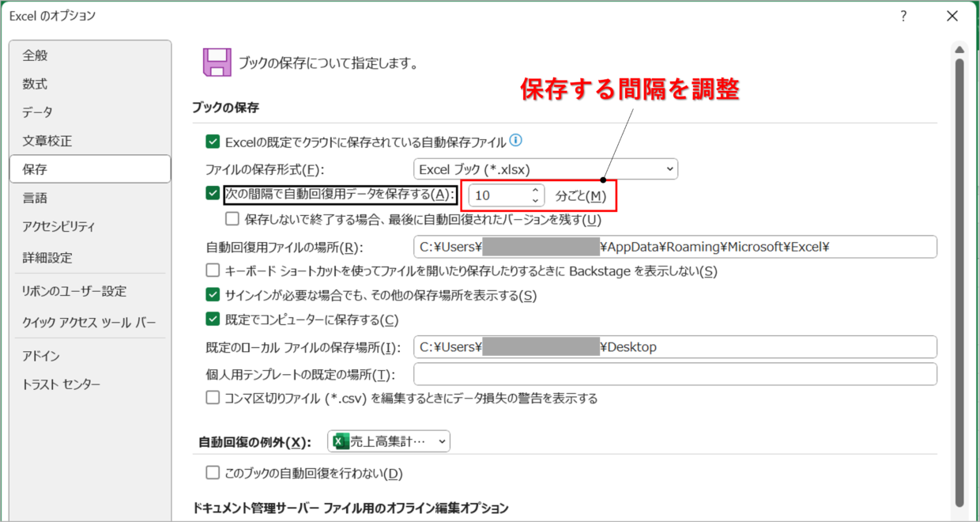
Task: Click the ドキュメント管理サーバー offline editing heading
Action: tap(350, 508)
